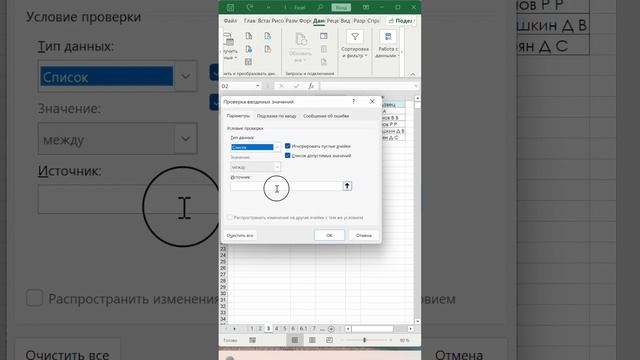Add a new sheet with the plus icon
Screen dimensions: 640x360
click(331, 329)
